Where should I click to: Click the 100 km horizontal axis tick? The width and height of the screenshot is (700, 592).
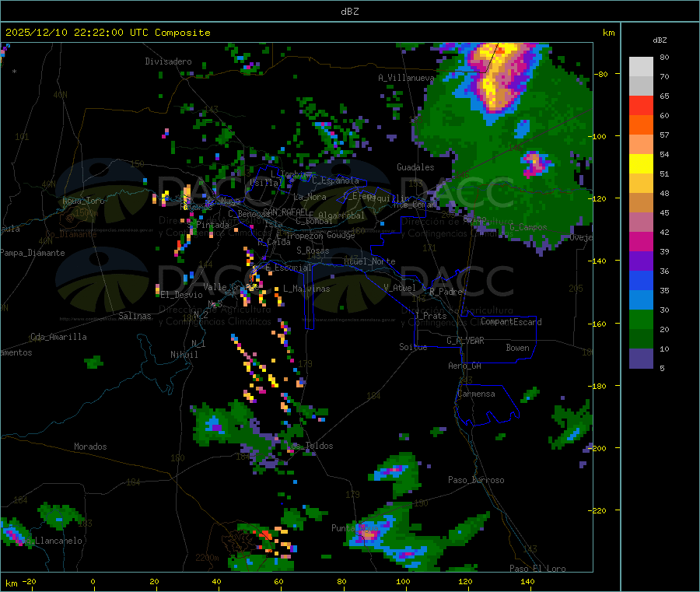click(x=403, y=581)
